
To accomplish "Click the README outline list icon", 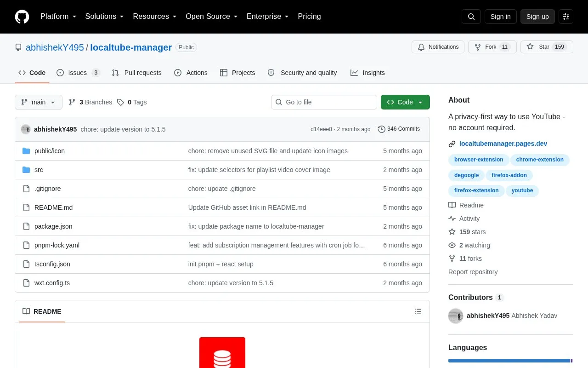I will pyautogui.click(x=418, y=311).
